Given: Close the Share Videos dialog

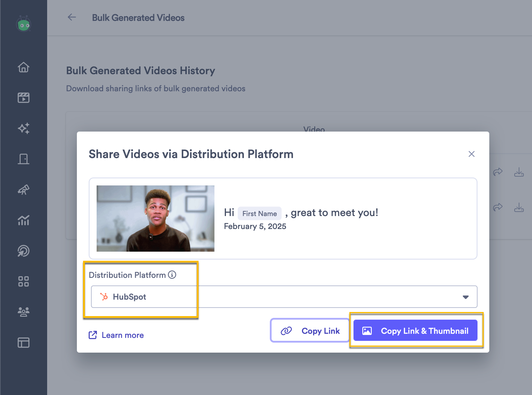Looking at the screenshot, I should (x=471, y=154).
